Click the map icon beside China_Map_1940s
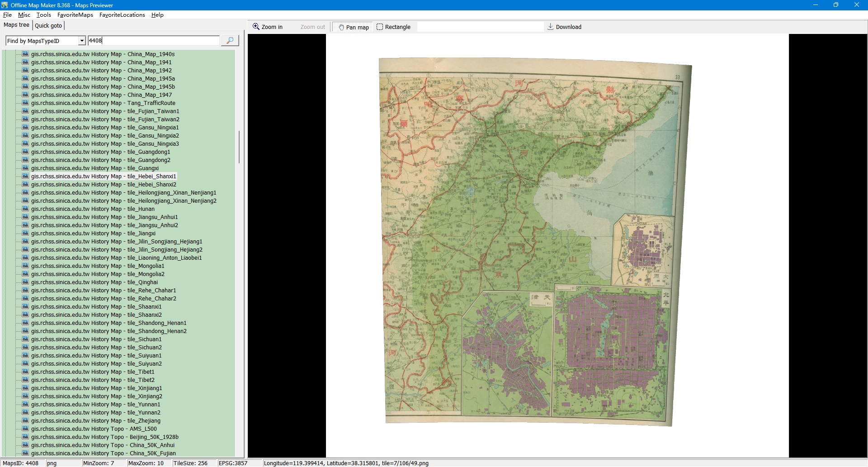Image resolution: width=868 pixels, height=467 pixels. pos(25,54)
